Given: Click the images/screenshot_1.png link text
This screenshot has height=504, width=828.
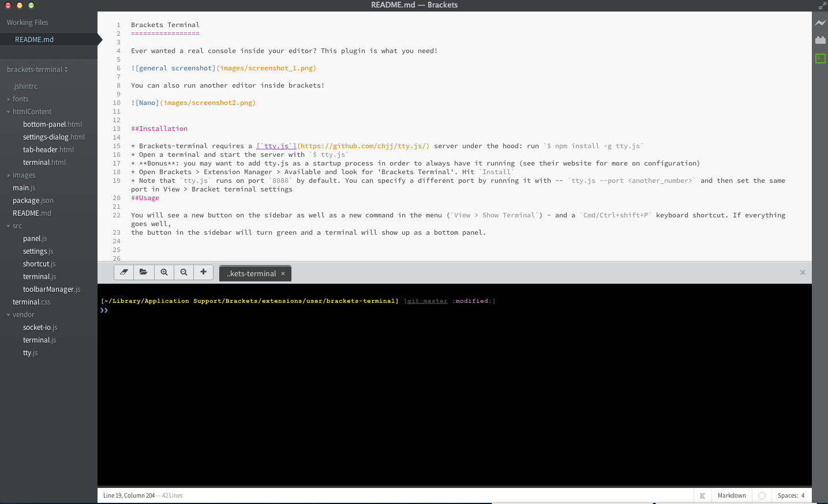Looking at the screenshot, I should [x=267, y=68].
